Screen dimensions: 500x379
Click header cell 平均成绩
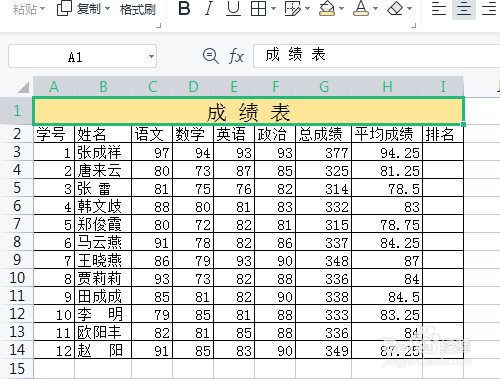[387, 134]
